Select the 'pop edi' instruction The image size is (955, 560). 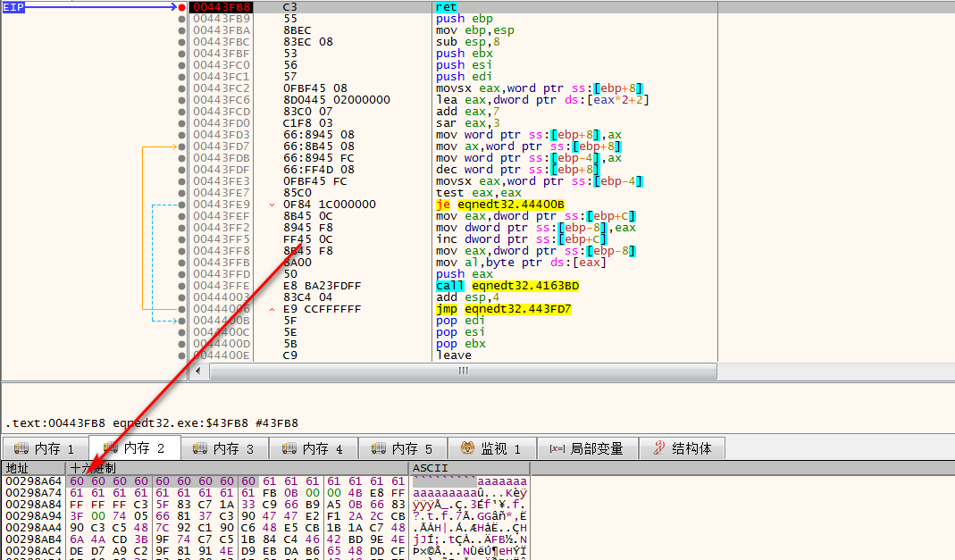point(460,321)
